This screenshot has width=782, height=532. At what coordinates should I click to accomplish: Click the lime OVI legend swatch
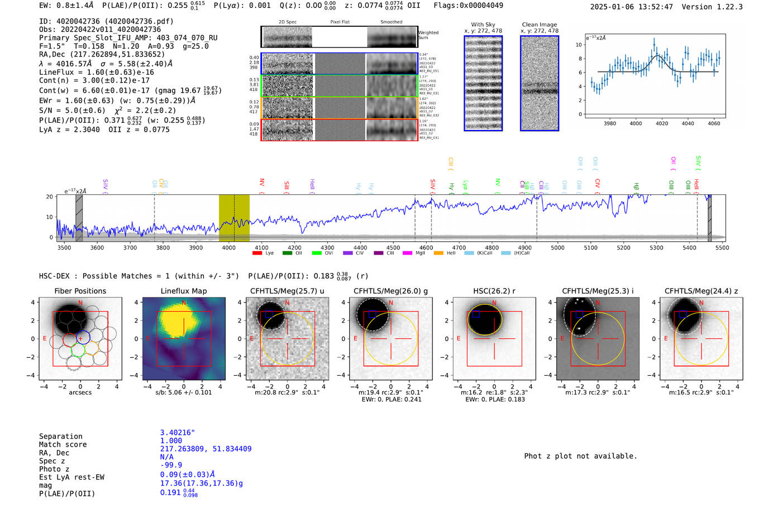coord(317,253)
